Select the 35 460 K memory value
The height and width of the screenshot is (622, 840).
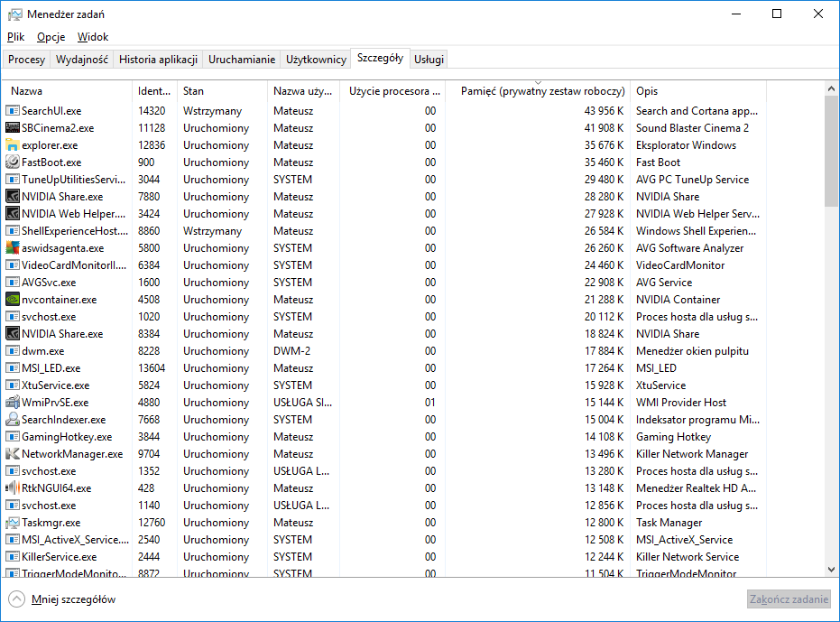tap(604, 162)
